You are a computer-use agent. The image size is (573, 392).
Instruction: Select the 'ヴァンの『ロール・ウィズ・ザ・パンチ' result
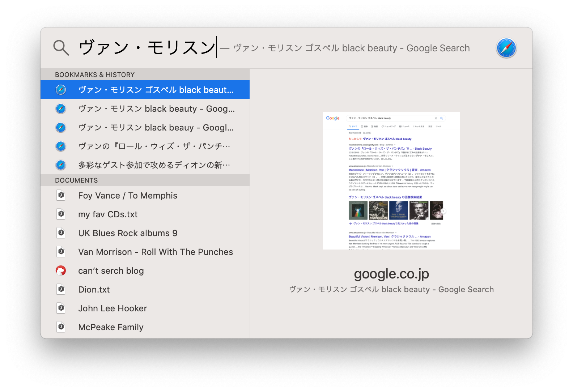click(145, 146)
